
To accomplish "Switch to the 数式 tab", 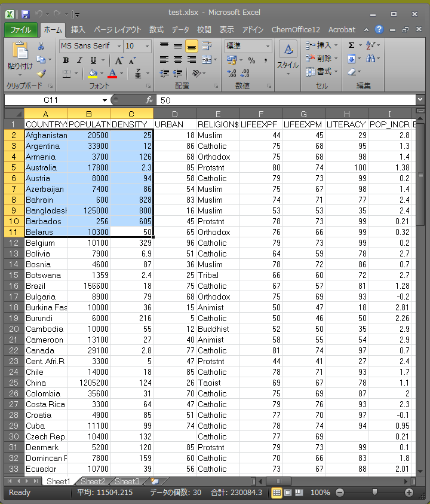I will click(156, 30).
